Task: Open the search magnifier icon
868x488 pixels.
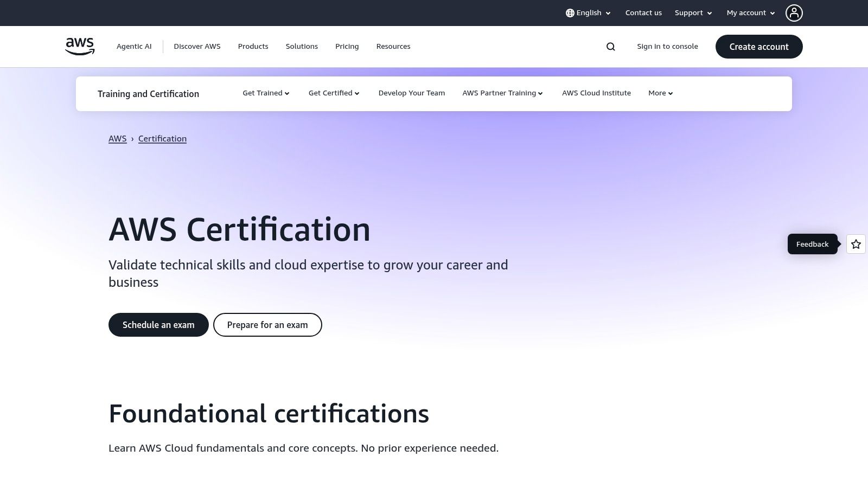Action: (611, 47)
